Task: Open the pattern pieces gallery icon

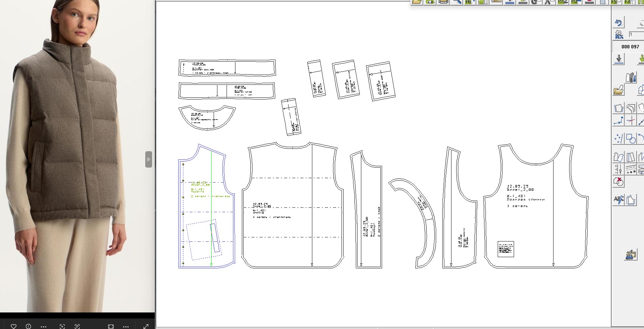Action: (x=631, y=78)
